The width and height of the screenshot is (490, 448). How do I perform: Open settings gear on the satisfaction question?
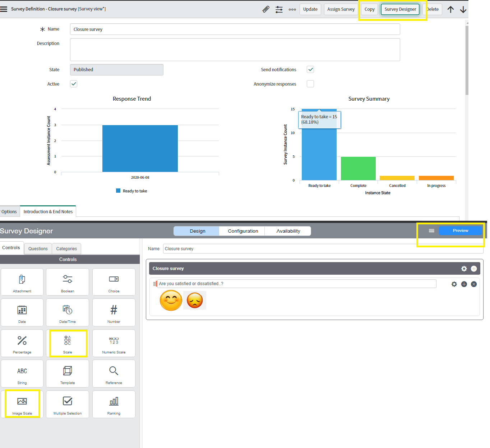pos(454,284)
